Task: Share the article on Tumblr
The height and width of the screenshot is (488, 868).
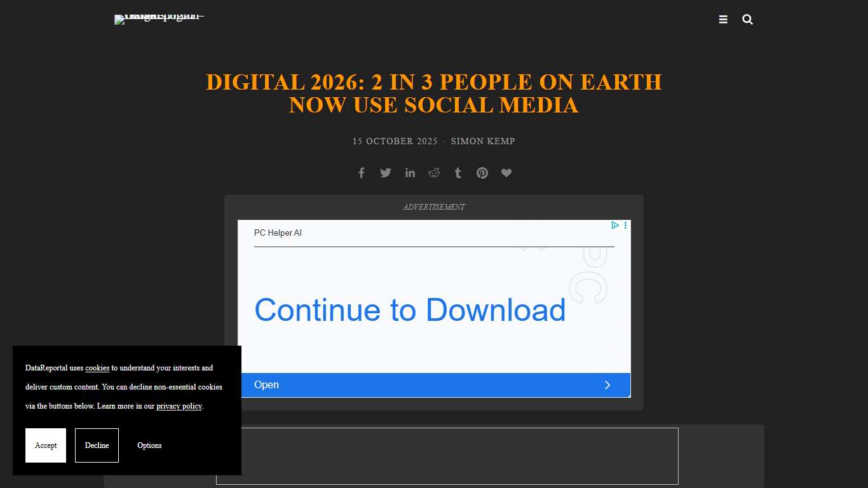Action: pos(458,172)
